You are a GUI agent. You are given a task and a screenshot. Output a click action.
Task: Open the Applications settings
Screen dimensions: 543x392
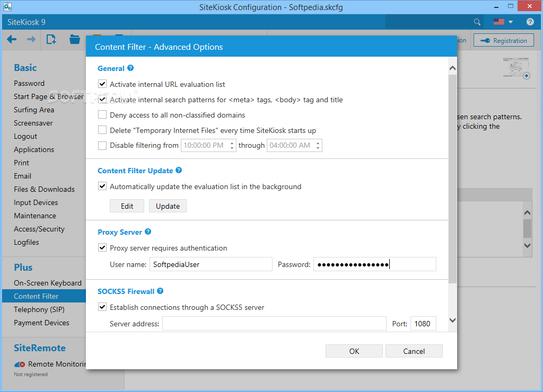point(34,149)
